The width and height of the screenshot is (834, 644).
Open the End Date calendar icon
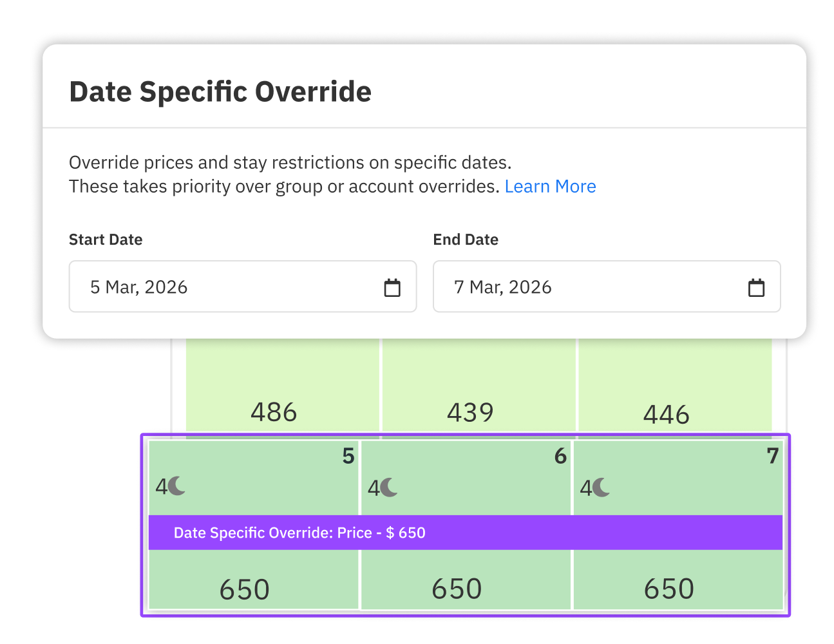point(757,287)
